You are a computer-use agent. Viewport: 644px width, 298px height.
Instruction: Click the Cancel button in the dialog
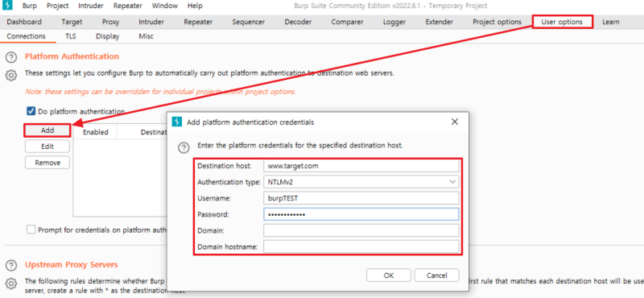coord(436,275)
